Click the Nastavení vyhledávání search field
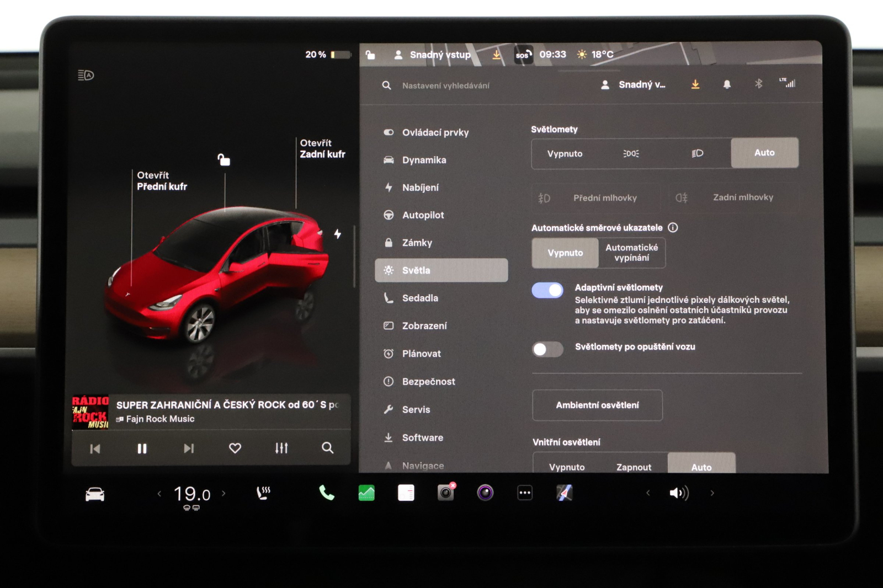This screenshot has height=588, width=883. coord(447,85)
